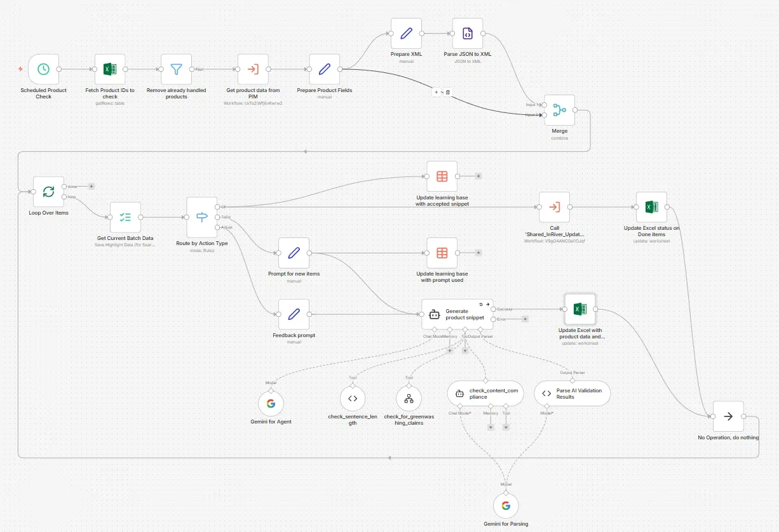Select the No Operation, do nothing node
The width and height of the screenshot is (779, 532).
click(728, 416)
